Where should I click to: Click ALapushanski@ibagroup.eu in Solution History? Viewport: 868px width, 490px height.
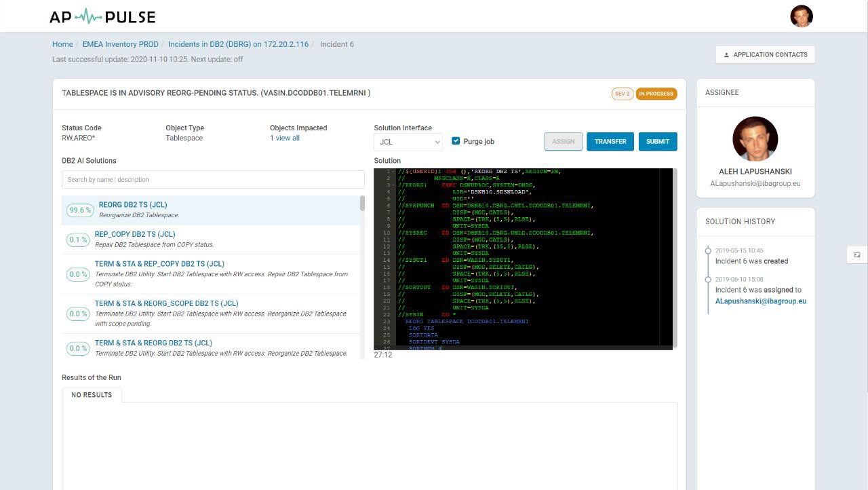point(761,301)
